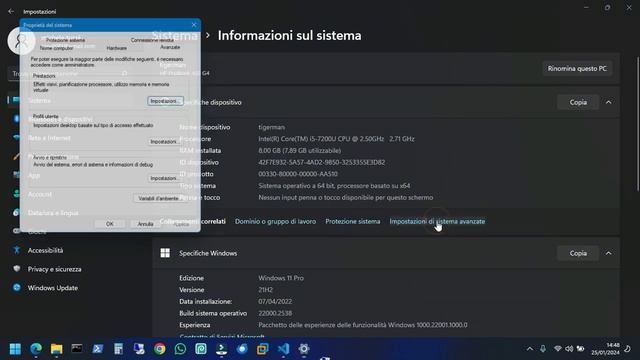Screen dimensions: 640x360
Task: Open the Windows Start menu
Action: pos(15,349)
